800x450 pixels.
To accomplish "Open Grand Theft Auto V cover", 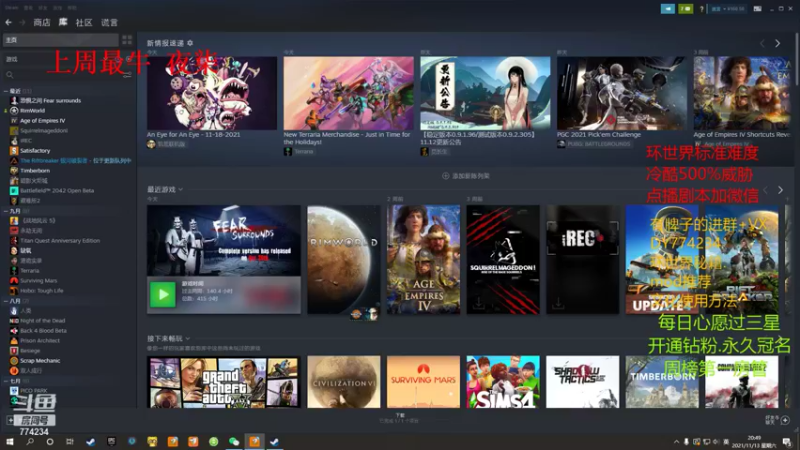I will 223,382.
